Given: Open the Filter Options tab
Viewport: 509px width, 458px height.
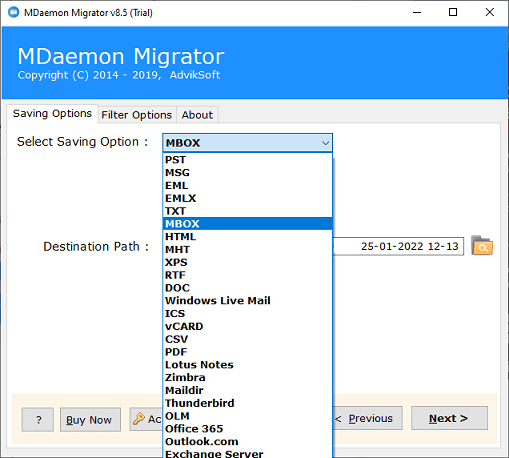Looking at the screenshot, I should click(x=137, y=115).
